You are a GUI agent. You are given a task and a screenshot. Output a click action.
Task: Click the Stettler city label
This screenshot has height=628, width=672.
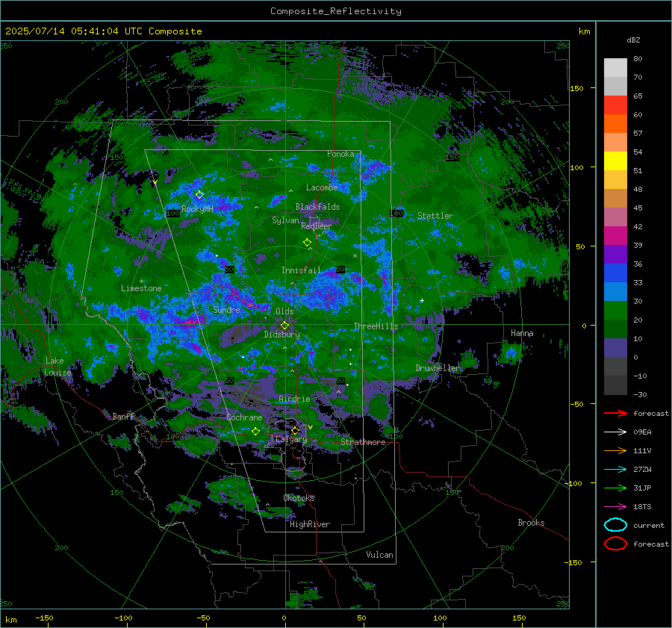pyautogui.click(x=435, y=216)
